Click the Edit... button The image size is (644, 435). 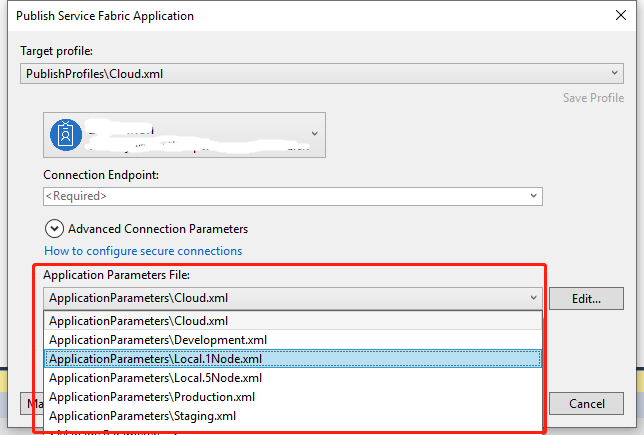pyautogui.click(x=586, y=299)
